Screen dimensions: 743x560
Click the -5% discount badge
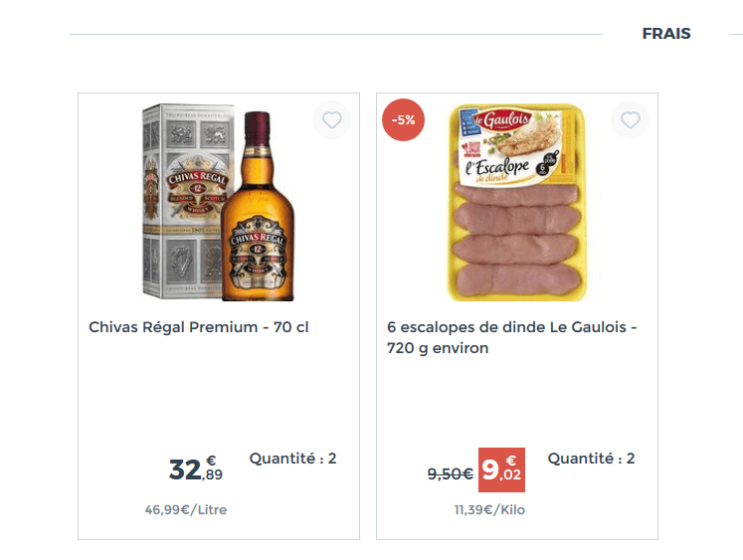click(403, 120)
